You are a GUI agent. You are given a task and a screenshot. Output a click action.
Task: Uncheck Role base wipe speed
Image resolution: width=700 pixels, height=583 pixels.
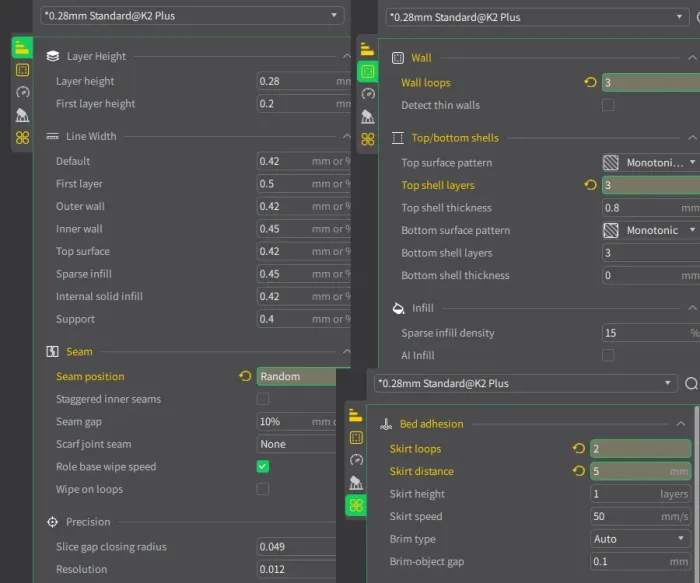[263, 467]
